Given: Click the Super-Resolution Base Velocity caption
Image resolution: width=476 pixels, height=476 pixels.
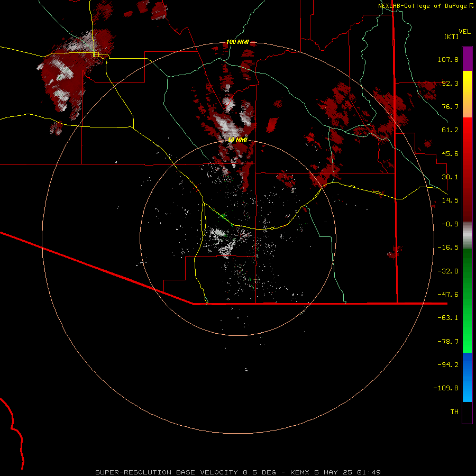Looking at the screenshot, I should pyautogui.click(x=237, y=472).
